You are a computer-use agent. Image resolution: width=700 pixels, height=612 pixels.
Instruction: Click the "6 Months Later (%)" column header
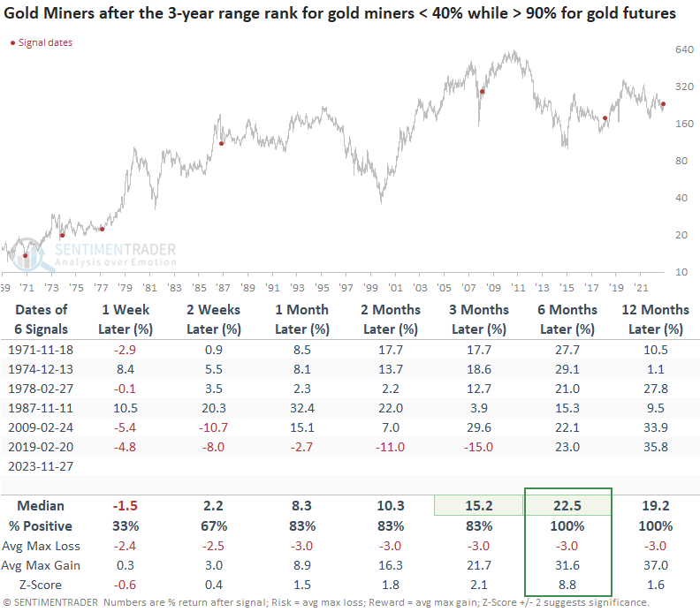[570, 319]
